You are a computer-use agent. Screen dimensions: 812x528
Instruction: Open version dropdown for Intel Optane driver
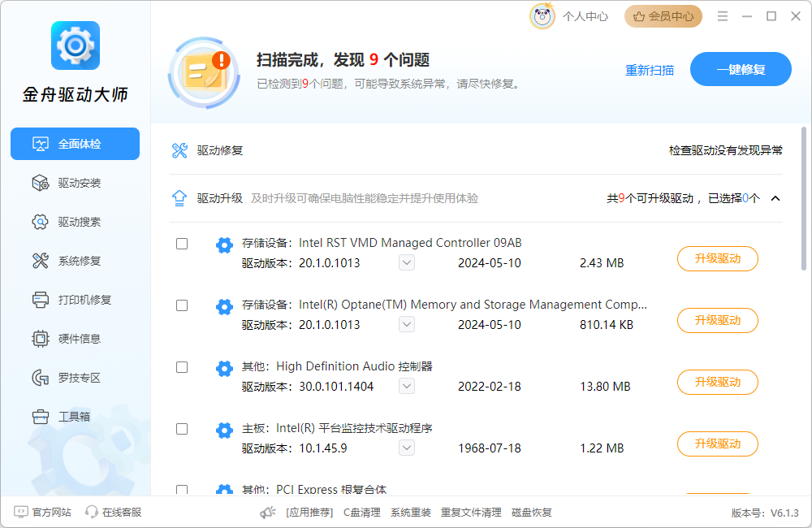pyautogui.click(x=407, y=324)
